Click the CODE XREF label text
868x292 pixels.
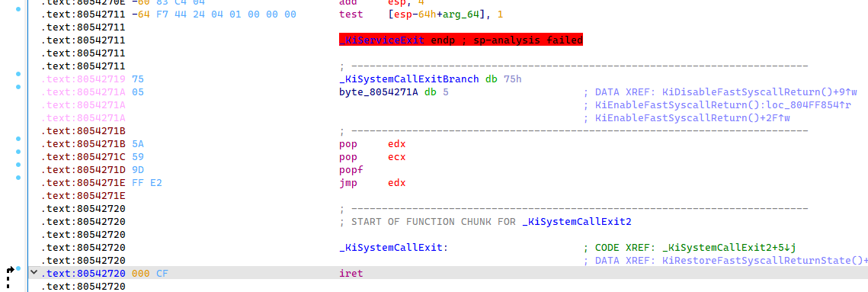point(625,248)
